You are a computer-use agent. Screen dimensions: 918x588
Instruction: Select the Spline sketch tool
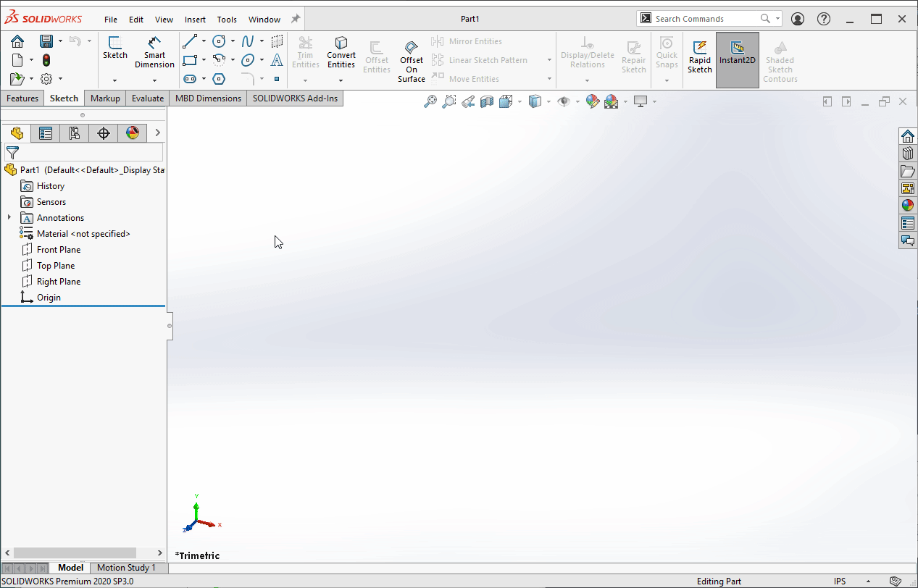pyautogui.click(x=248, y=41)
